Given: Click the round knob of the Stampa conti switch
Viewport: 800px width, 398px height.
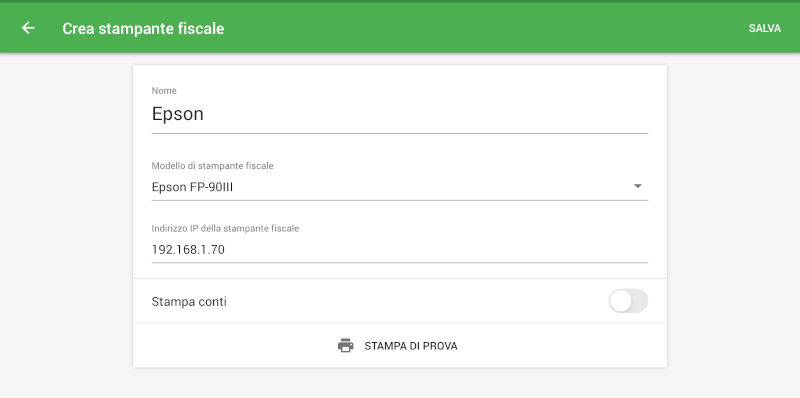Looking at the screenshot, I should pos(620,301).
